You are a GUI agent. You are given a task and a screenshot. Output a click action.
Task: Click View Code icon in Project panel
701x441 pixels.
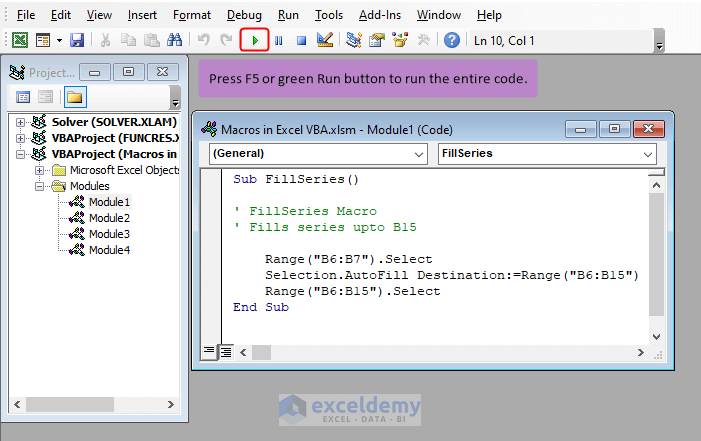23,97
